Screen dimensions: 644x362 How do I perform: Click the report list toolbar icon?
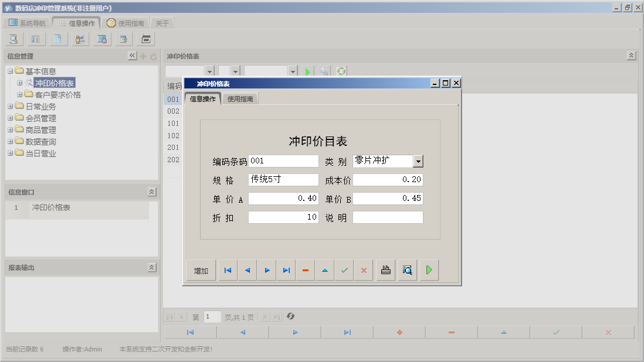pos(35,39)
